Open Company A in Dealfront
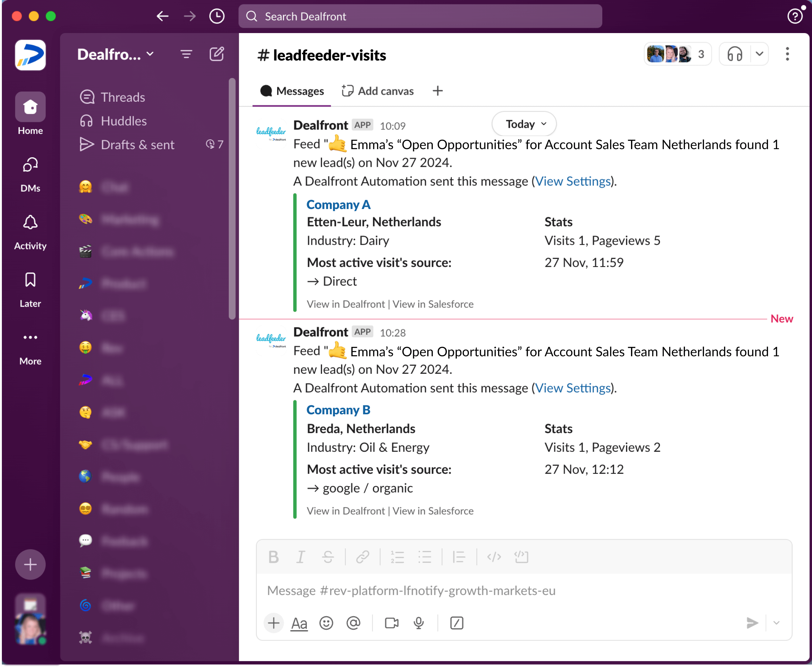This screenshot has width=812, height=667. point(345,304)
